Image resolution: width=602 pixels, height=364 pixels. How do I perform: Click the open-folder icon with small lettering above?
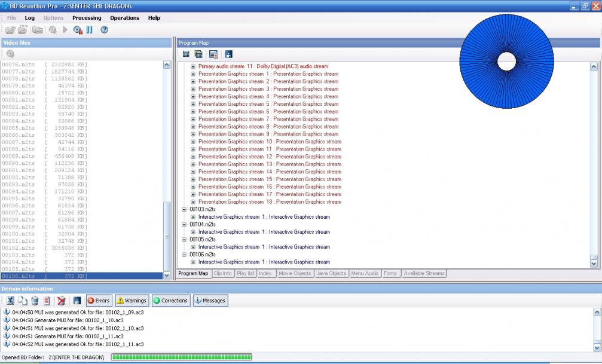tap(23, 29)
